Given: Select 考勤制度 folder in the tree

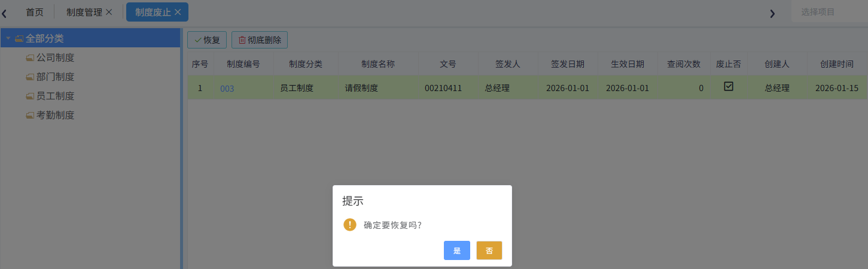Looking at the screenshot, I should click(55, 115).
